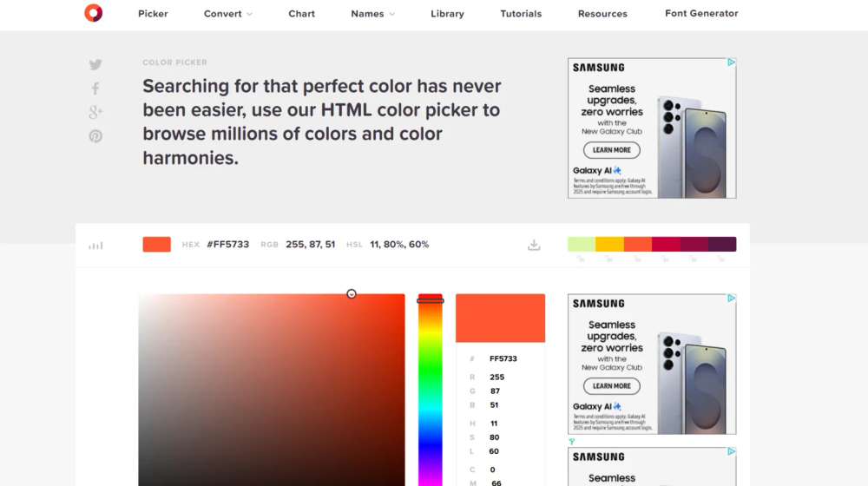This screenshot has width=868, height=486.
Task: Click the bar chart icon beside the color swatch
Action: point(95,246)
